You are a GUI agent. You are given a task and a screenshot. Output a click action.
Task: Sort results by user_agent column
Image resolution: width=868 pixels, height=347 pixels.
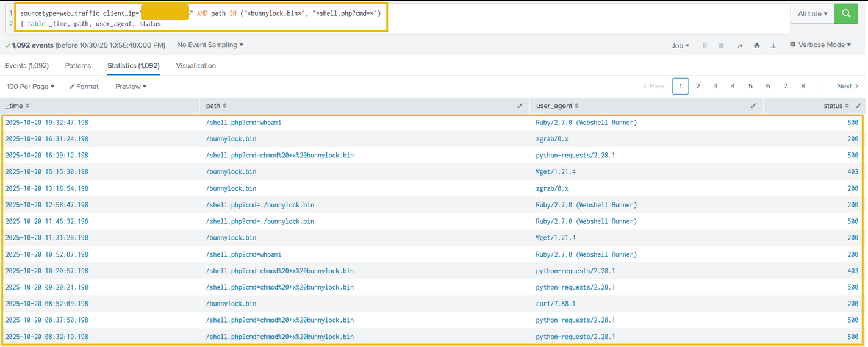(557, 106)
